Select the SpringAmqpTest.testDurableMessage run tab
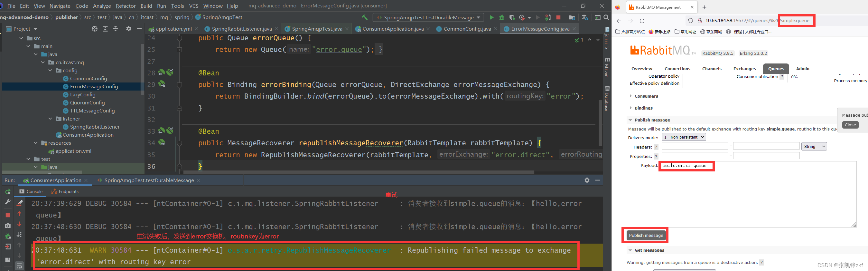The width and height of the screenshot is (868, 271). (x=149, y=180)
